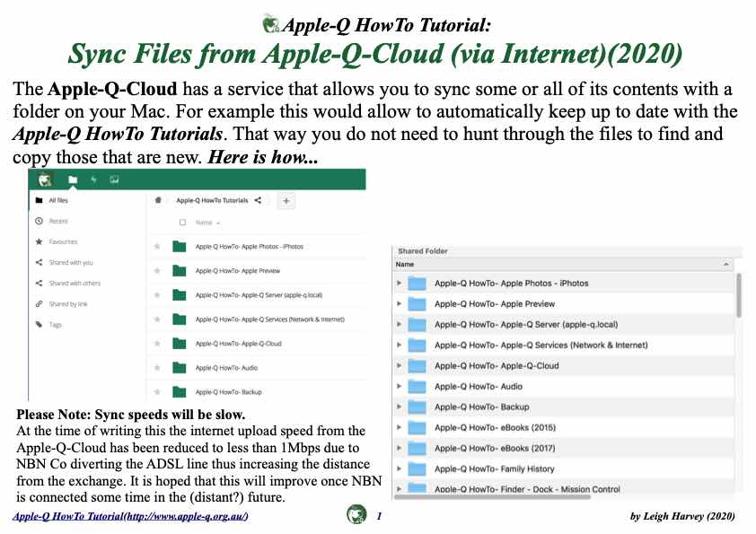Tick the select-all checkbox next to Name
756x534 pixels.
click(x=183, y=223)
